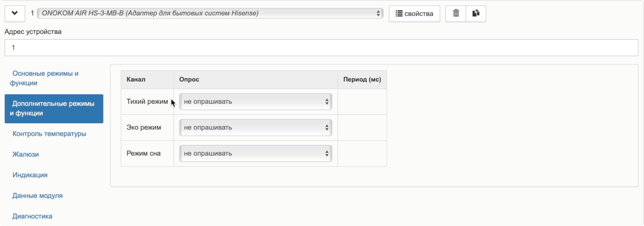
Task: Click period cell of Тихий режим row
Action: click(362, 102)
